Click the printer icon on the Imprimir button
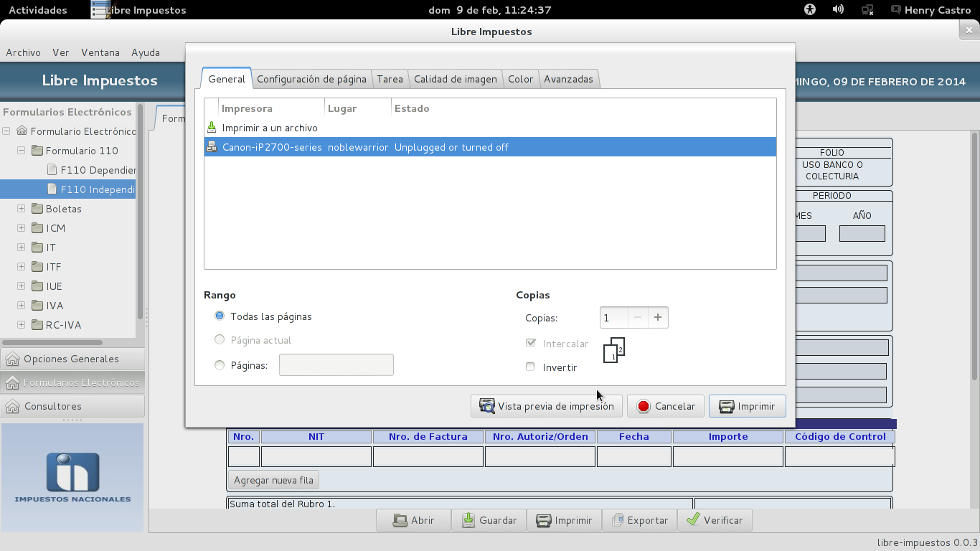This screenshot has width=980, height=551. coord(726,406)
